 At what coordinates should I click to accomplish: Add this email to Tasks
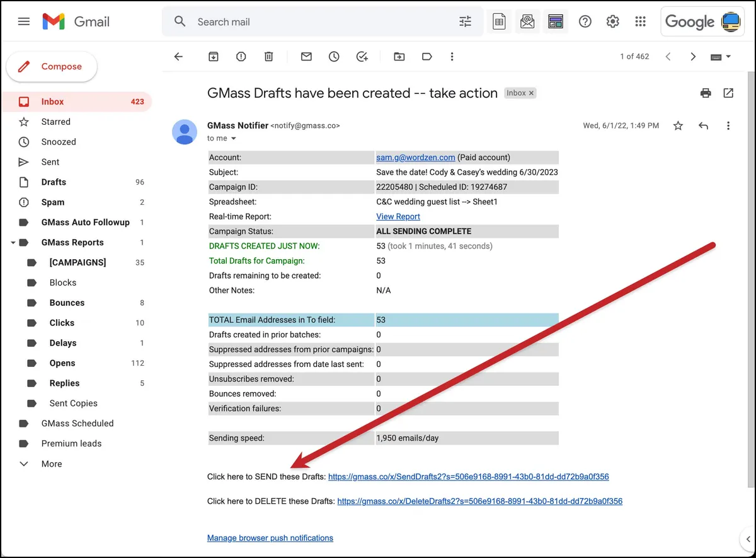click(362, 57)
